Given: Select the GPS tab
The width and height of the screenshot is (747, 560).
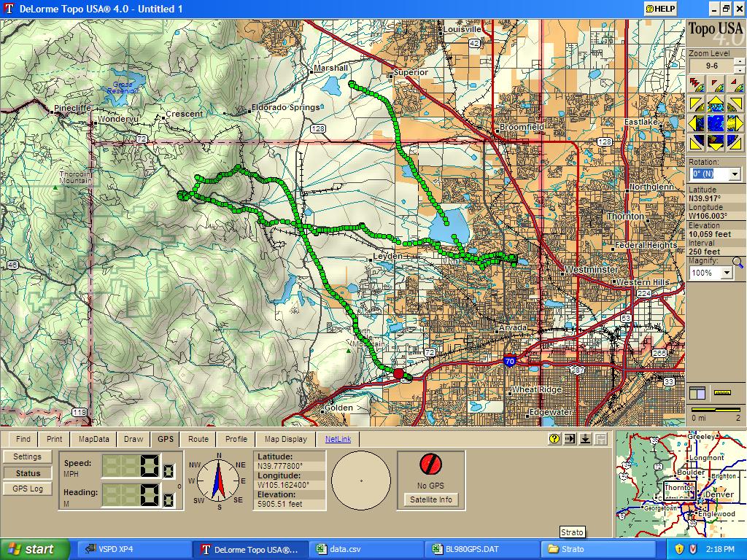Looking at the screenshot, I should (166, 439).
